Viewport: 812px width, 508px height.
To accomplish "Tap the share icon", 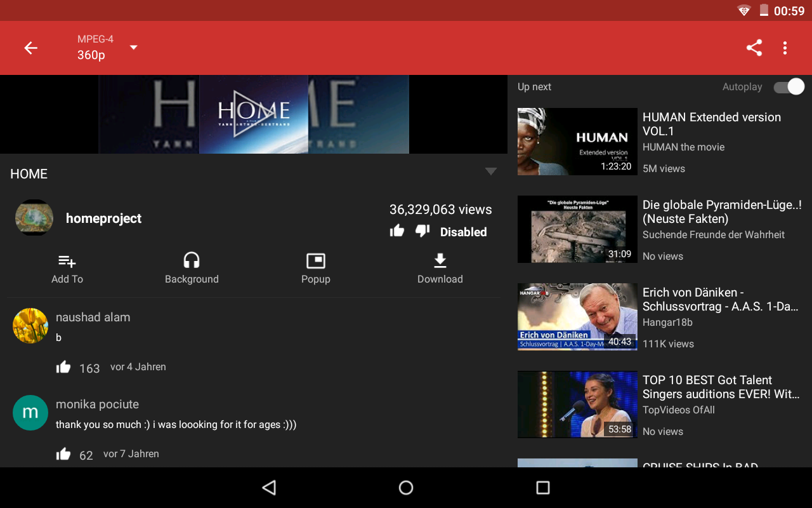I will pyautogui.click(x=754, y=48).
